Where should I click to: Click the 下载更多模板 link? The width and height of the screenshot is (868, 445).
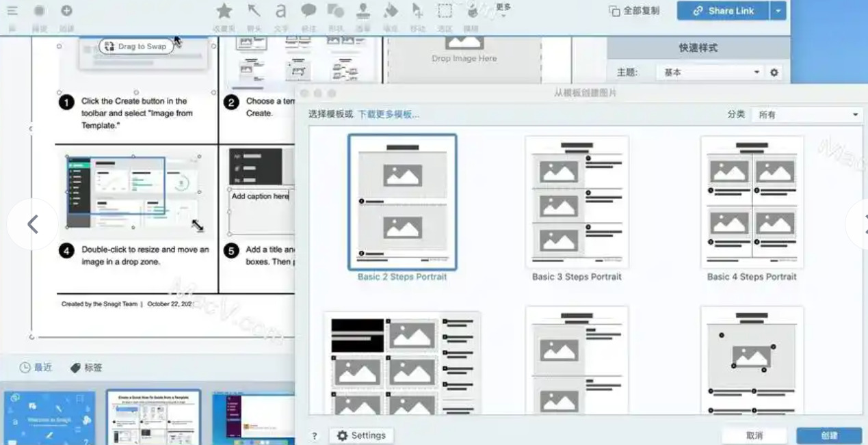389,115
